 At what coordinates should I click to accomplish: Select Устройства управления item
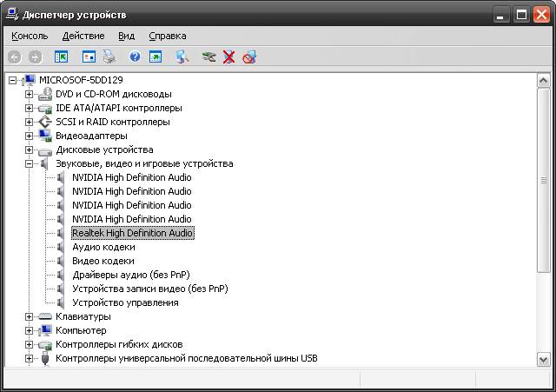tap(125, 302)
